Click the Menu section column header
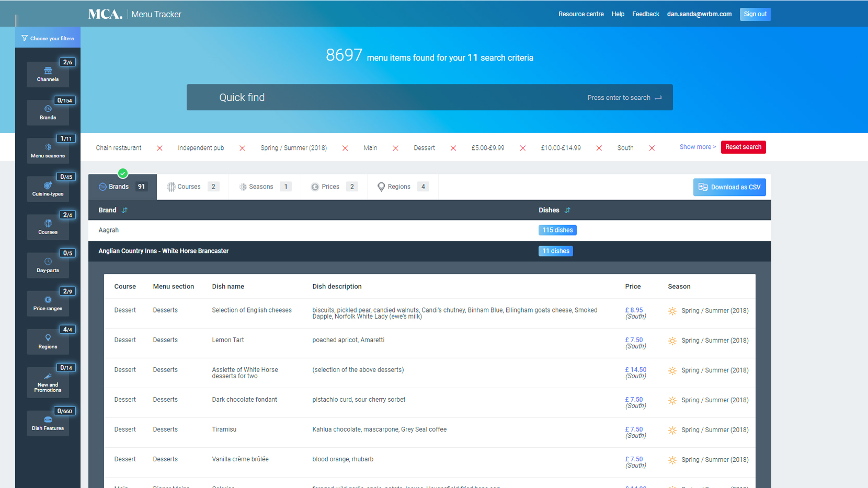The width and height of the screenshot is (868, 488). point(174,286)
